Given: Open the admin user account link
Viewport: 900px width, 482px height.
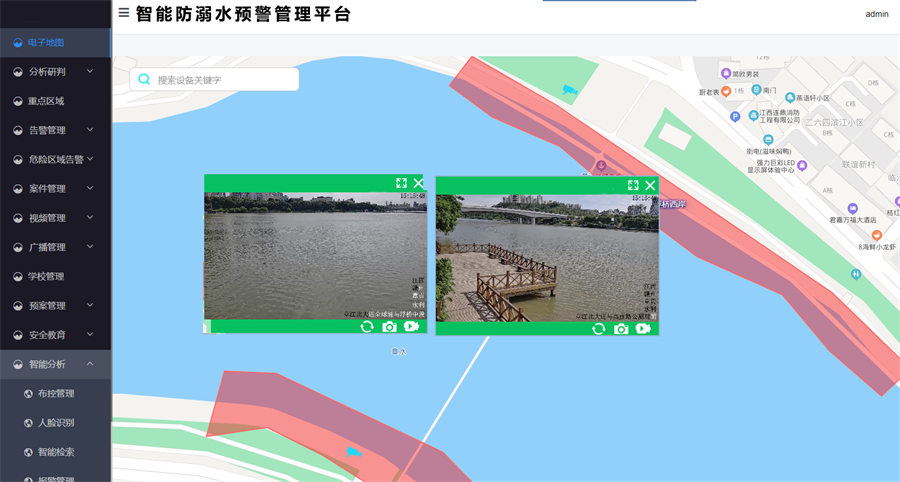Looking at the screenshot, I should tap(877, 14).
